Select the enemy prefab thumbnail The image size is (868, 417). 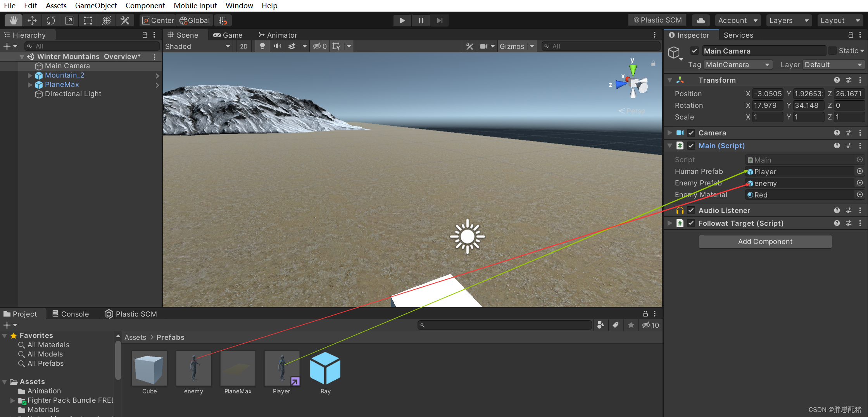[x=193, y=368]
